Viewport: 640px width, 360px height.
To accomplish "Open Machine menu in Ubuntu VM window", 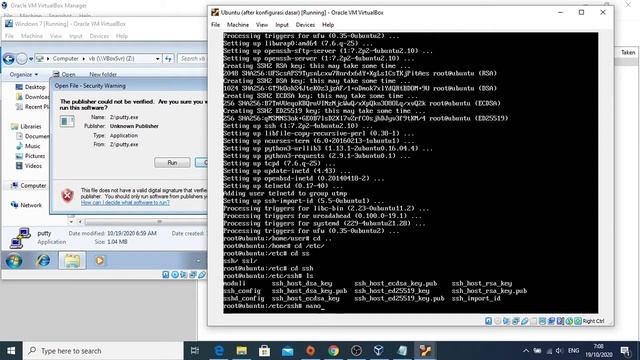I will point(238,25).
